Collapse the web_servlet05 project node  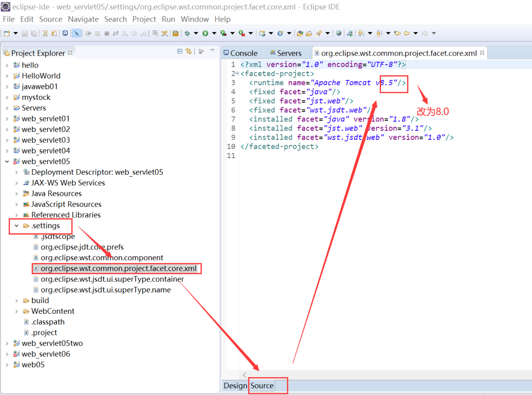point(7,161)
